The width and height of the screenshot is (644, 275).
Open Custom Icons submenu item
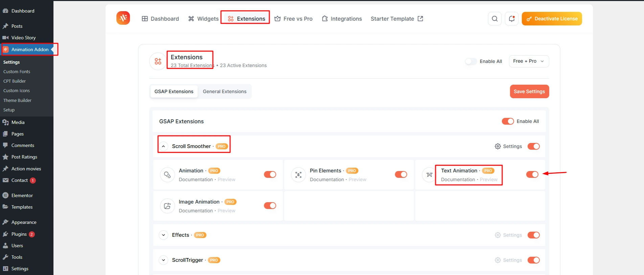click(x=17, y=90)
